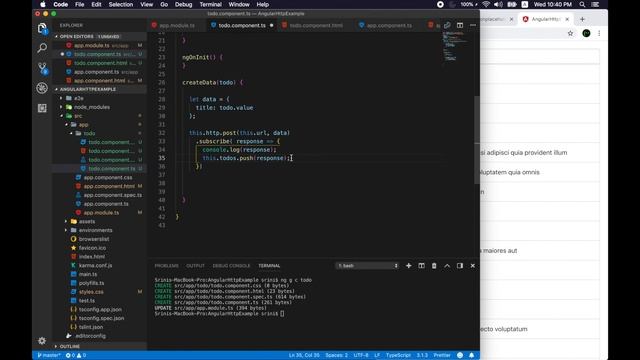Open polyfills.ts in file explorer
This screenshot has height=360, width=640.
tap(91, 283)
